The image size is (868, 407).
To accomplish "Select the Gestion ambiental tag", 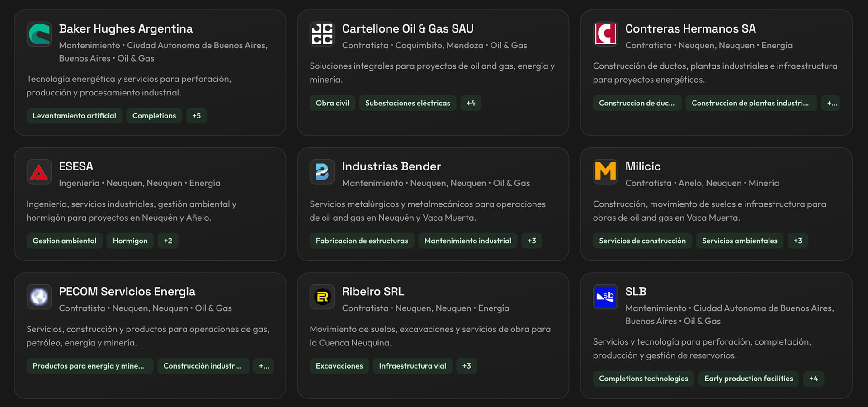I will point(65,241).
